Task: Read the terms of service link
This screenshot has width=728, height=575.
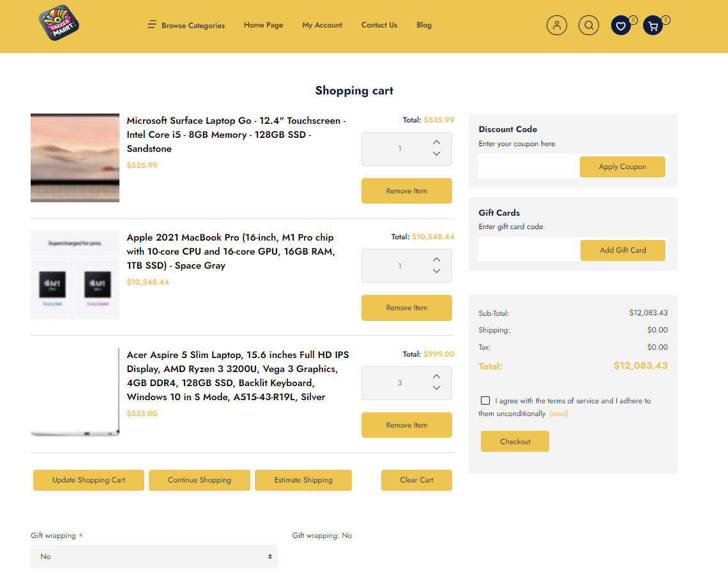Action: pyautogui.click(x=559, y=414)
